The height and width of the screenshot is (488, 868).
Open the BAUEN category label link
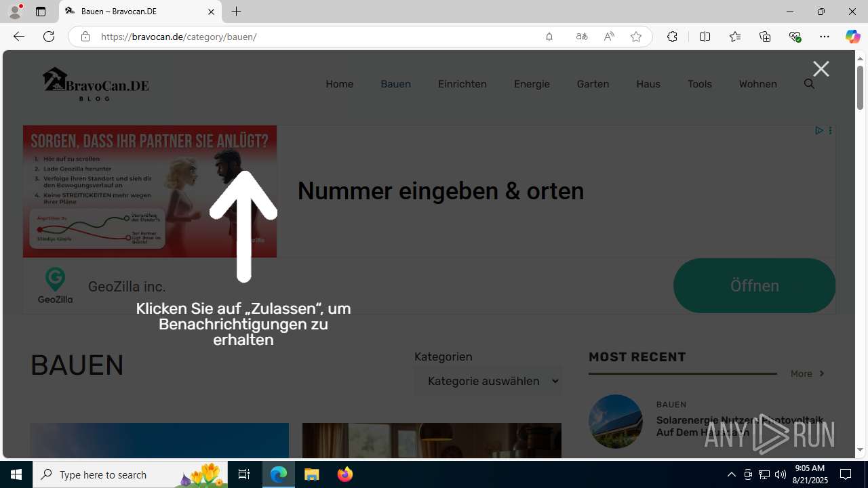coord(671,405)
